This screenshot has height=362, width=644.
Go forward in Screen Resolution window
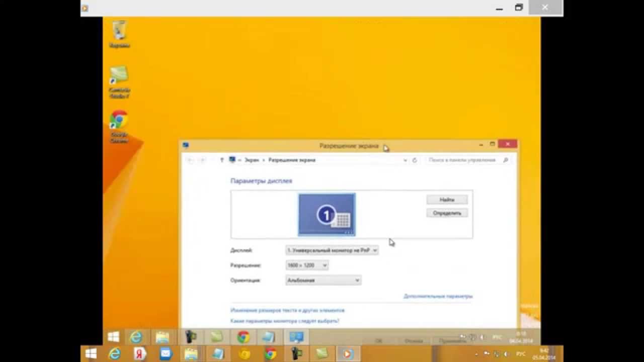pyautogui.click(x=202, y=160)
